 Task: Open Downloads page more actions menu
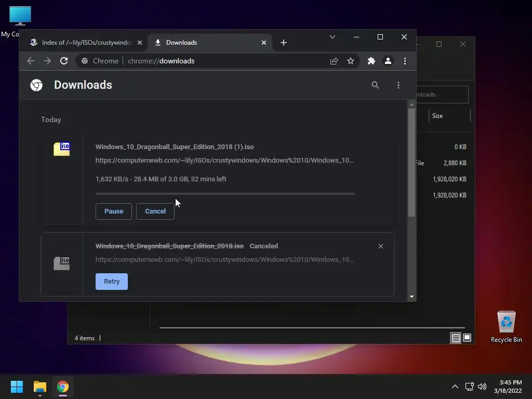point(398,85)
